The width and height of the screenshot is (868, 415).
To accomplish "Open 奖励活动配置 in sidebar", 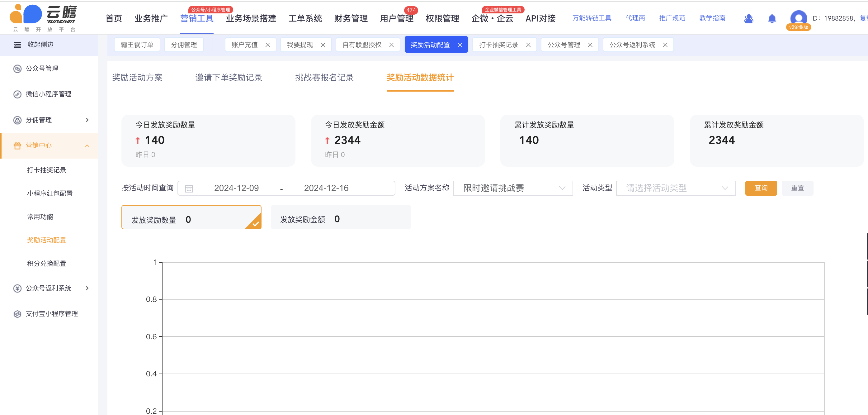I will (x=46, y=240).
